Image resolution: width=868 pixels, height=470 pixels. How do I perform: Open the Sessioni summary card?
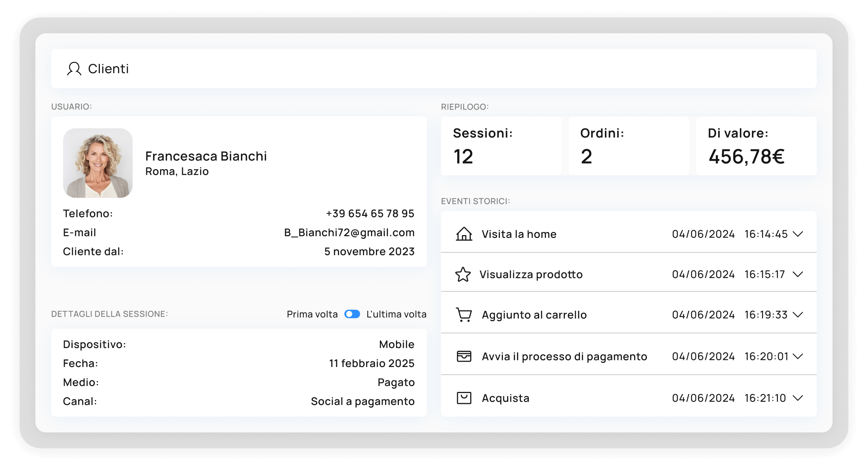tap(501, 146)
